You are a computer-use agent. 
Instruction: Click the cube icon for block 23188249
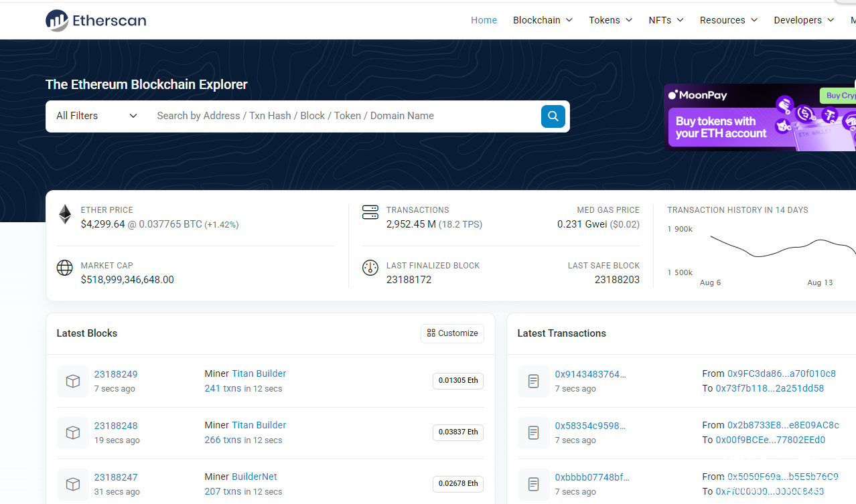[73, 382]
